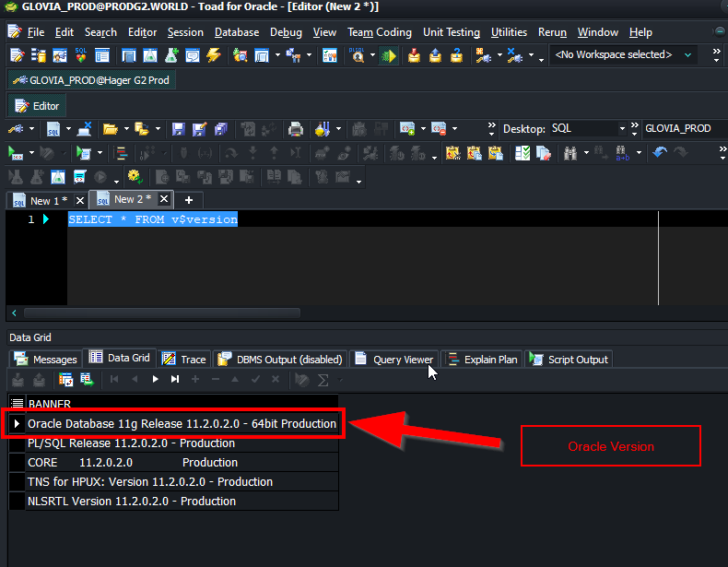The width and height of the screenshot is (728, 567).
Task: Add a new editor tab with plus button
Action: pyautogui.click(x=189, y=200)
